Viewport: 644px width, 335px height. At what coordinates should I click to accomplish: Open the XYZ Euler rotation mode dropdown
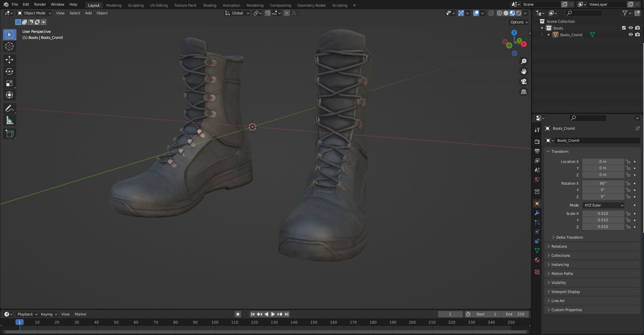[603, 205]
